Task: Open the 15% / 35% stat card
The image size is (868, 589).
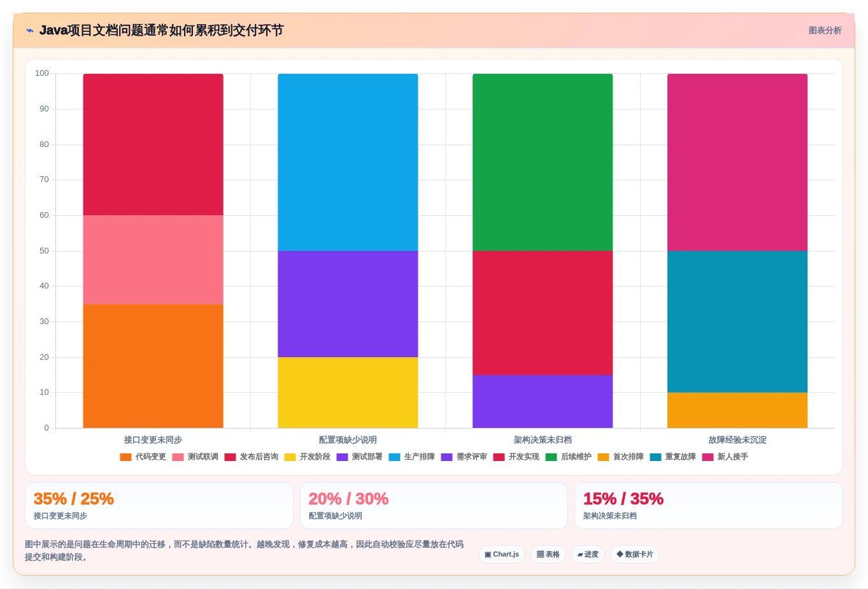Action: click(x=708, y=506)
